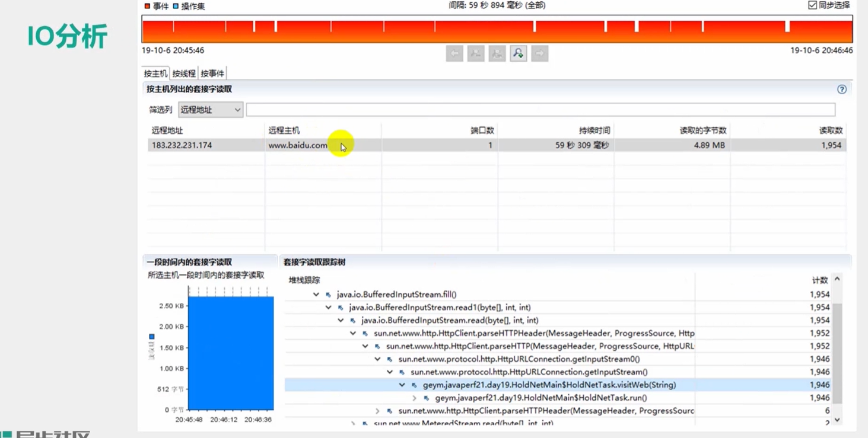
Task: Click the frame icon beside HoldNetTask.run()
Action: point(427,398)
